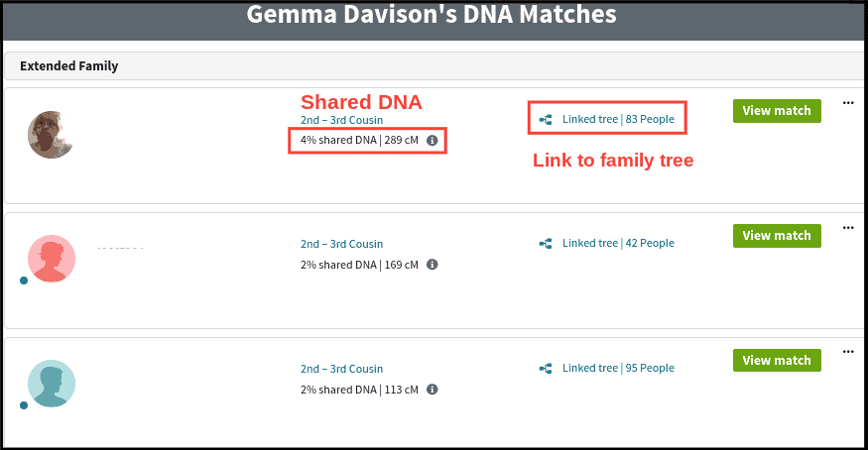Click 2nd – 3rd Cousin link of first match
The width and height of the screenshot is (868, 450).
341,120
